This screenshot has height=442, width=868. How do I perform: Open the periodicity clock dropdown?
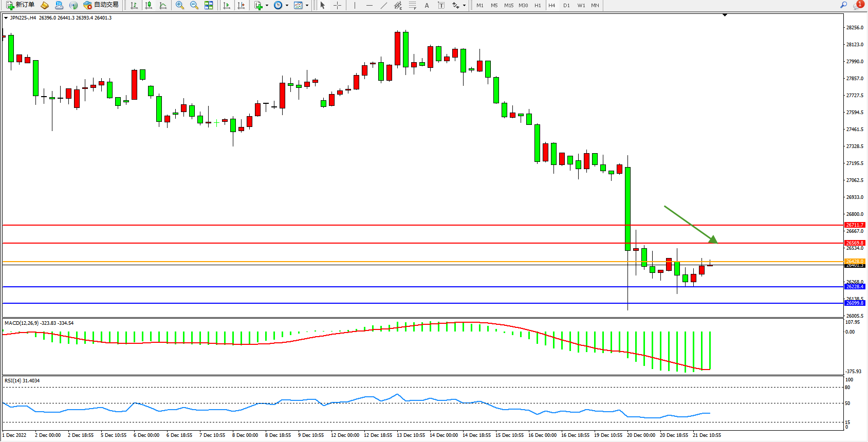pyautogui.click(x=281, y=5)
